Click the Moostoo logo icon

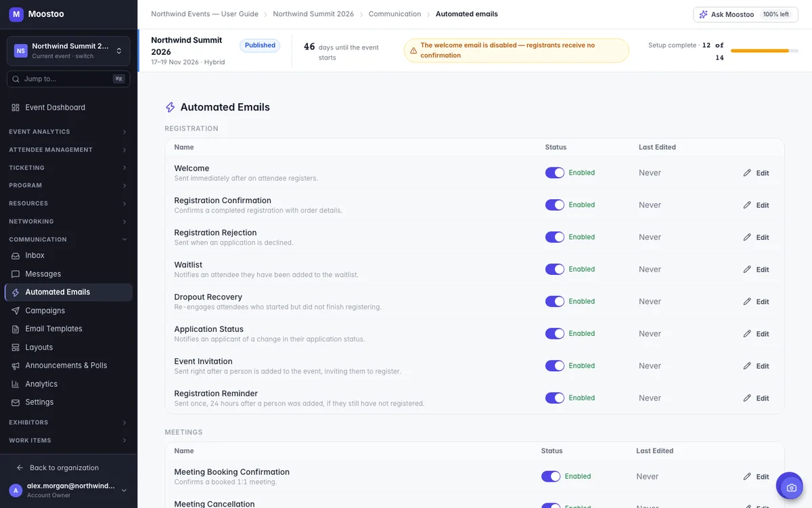pyautogui.click(x=16, y=14)
